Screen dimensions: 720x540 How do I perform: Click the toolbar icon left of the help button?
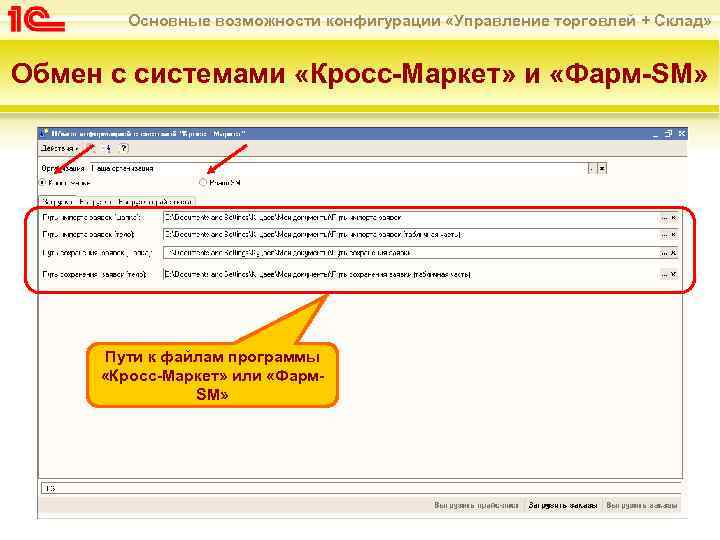(108, 148)
